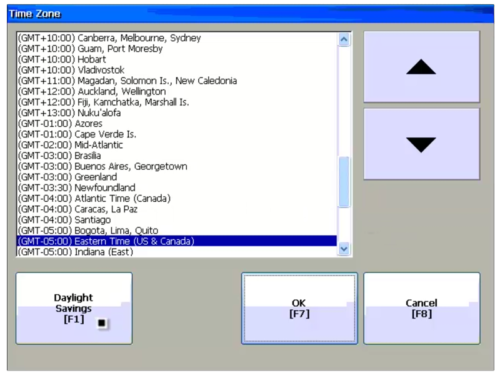This screenshot has width=500, height=376.
Task: Click the large down arrow button
Action: (421, 144)
